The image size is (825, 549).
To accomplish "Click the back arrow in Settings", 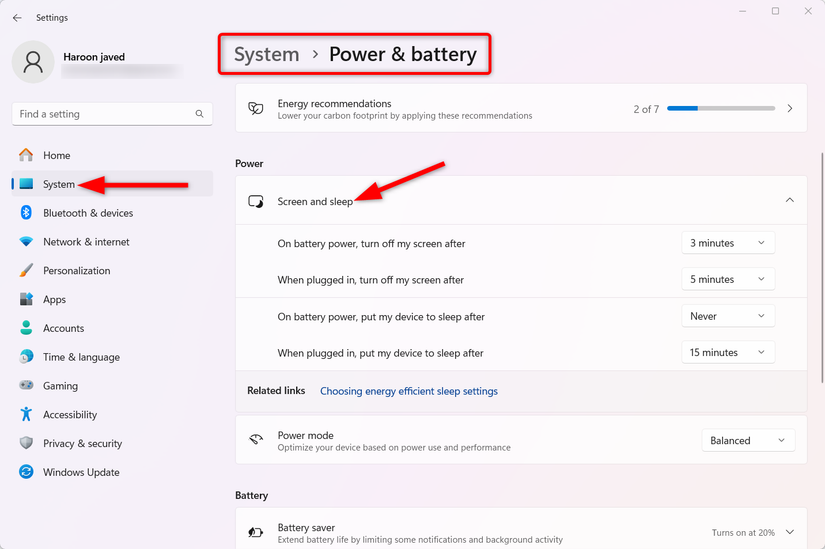I will tap(17, 18).
